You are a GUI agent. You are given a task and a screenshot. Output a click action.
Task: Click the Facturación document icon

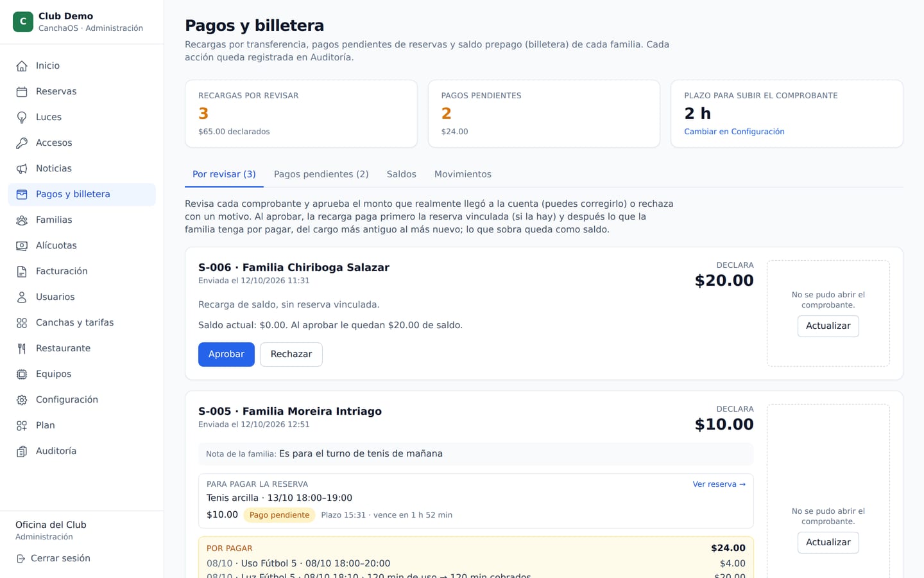22,271
